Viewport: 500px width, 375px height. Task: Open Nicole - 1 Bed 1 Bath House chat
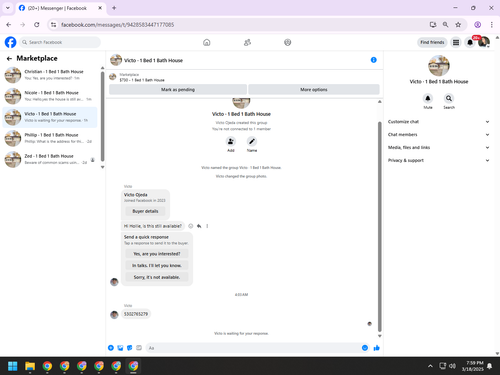coord(50,96)
